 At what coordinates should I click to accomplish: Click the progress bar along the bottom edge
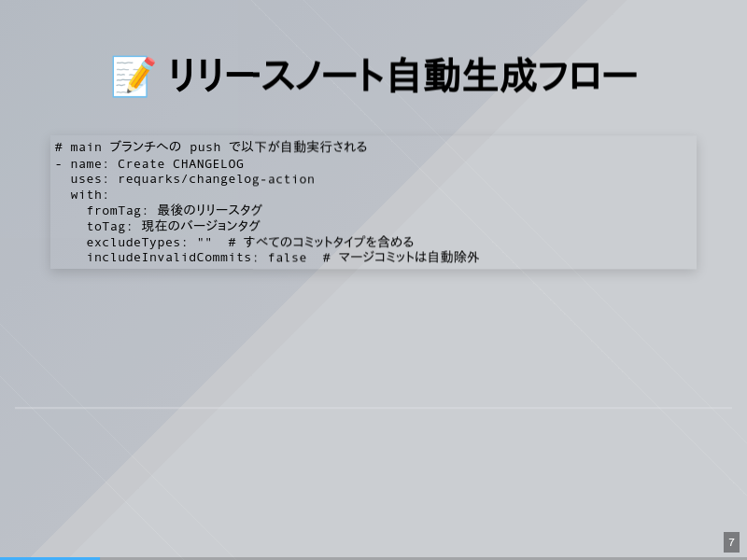point(373,558)
